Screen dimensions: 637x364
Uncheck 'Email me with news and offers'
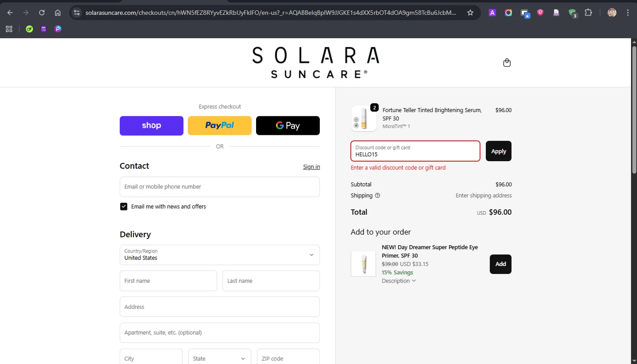[x=124, y=207]
